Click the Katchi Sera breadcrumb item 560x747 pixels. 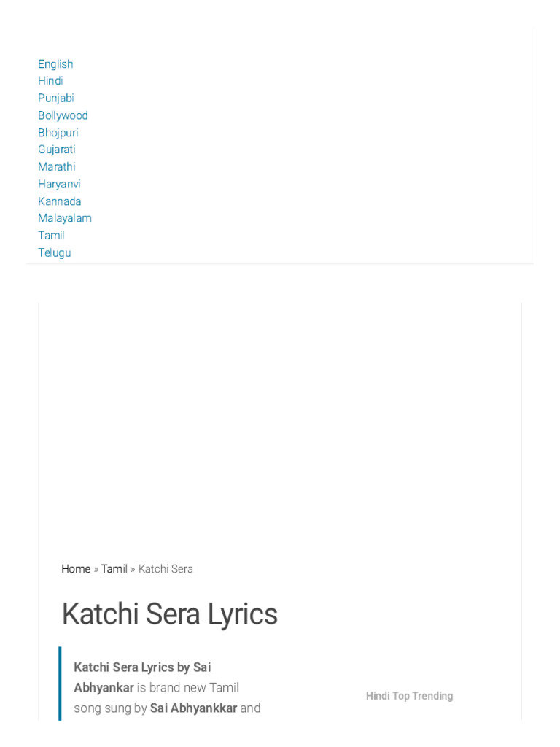pos(166,569)
